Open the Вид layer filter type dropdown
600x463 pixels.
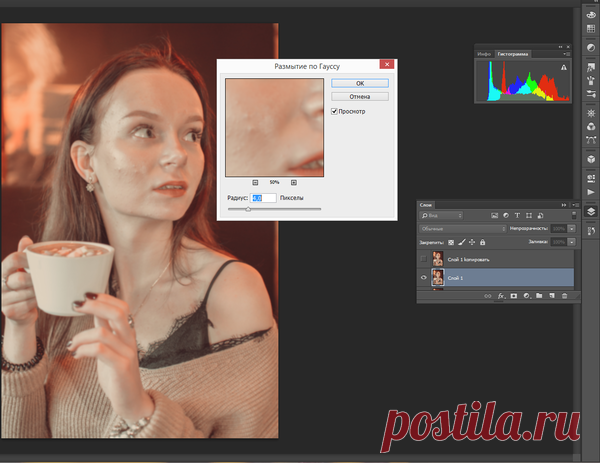pos(441,215)
